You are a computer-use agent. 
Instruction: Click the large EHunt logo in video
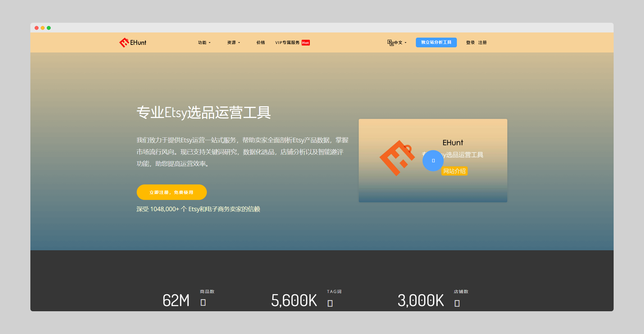tap(397, 158)
